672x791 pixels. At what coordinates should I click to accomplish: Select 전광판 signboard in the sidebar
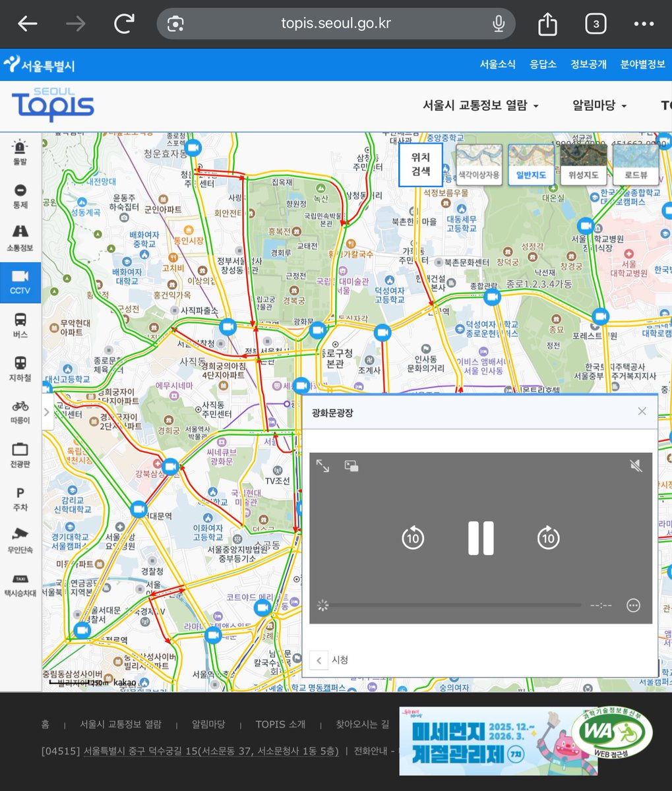pyautogui.click(x=20, y=455)
